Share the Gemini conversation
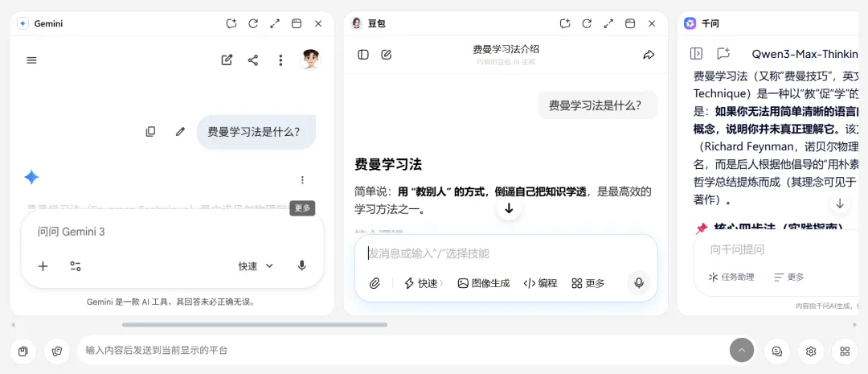Viewport: 868px width, 374px height. click(x=253, y=60)
